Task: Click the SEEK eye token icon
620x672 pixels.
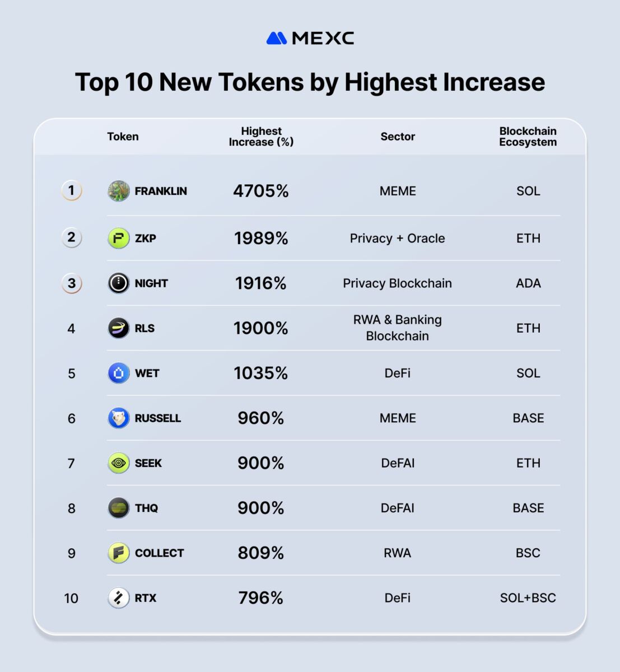Action: click(119, 463)
